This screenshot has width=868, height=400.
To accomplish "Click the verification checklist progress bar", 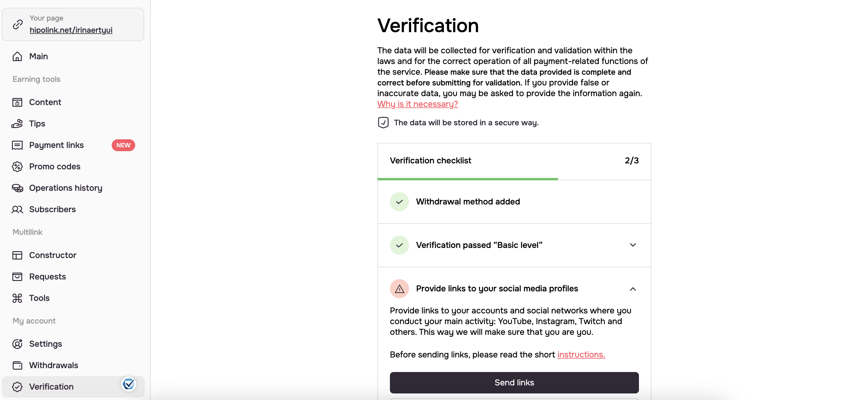I will point(514,179).
